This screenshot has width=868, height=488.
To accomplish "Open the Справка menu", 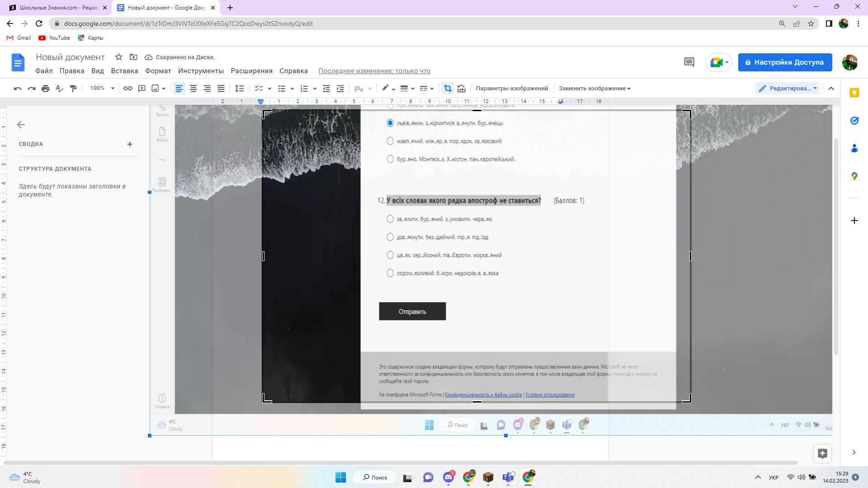I will (x=294, y=71).
